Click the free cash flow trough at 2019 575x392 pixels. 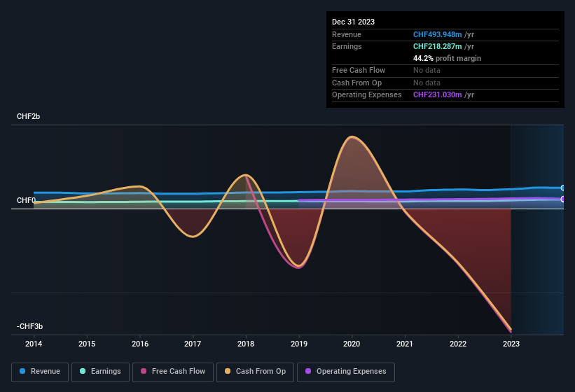click(298, 267)
